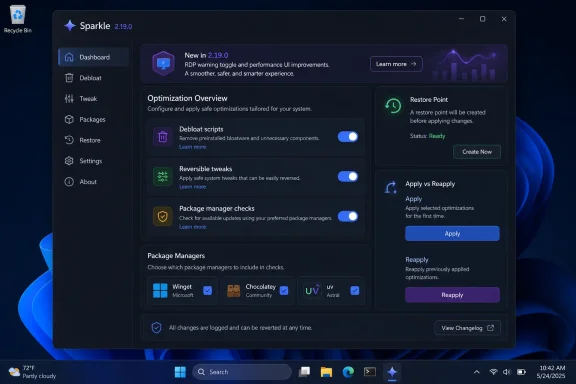
Task: Open the Debloat section in sidebar
Action: pyautogui.click(x=94, y=78)
